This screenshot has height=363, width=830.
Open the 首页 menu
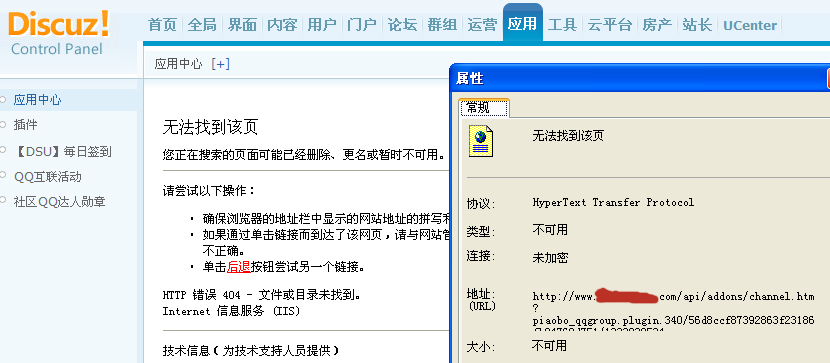pyautogui.click(x=162, y=25)
